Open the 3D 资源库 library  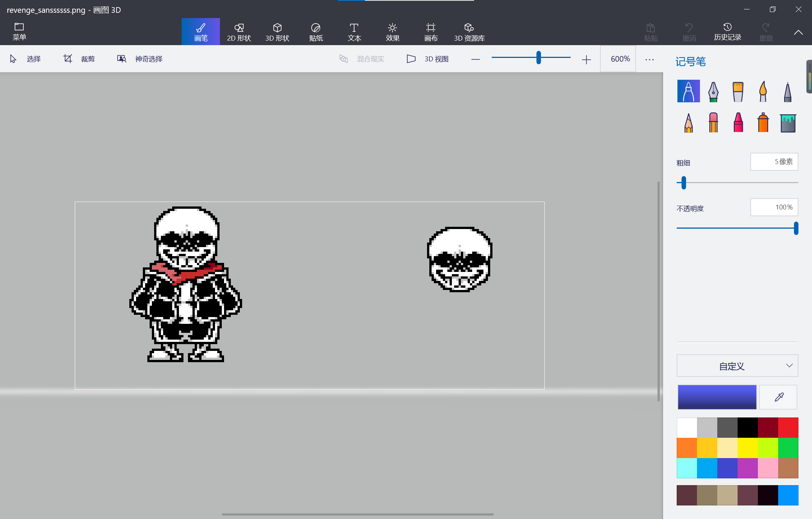(x=469, y=32)
